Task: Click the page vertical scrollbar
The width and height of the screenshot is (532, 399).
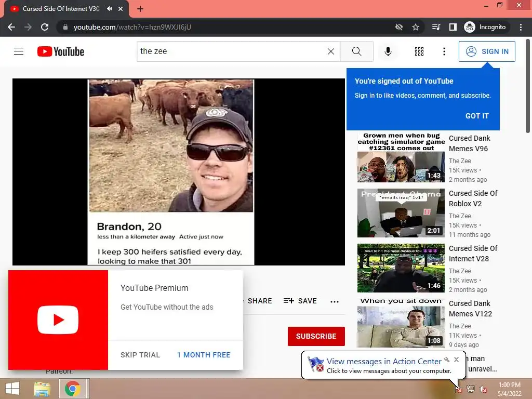Action: pyautogui.click(x=528, y=86)
